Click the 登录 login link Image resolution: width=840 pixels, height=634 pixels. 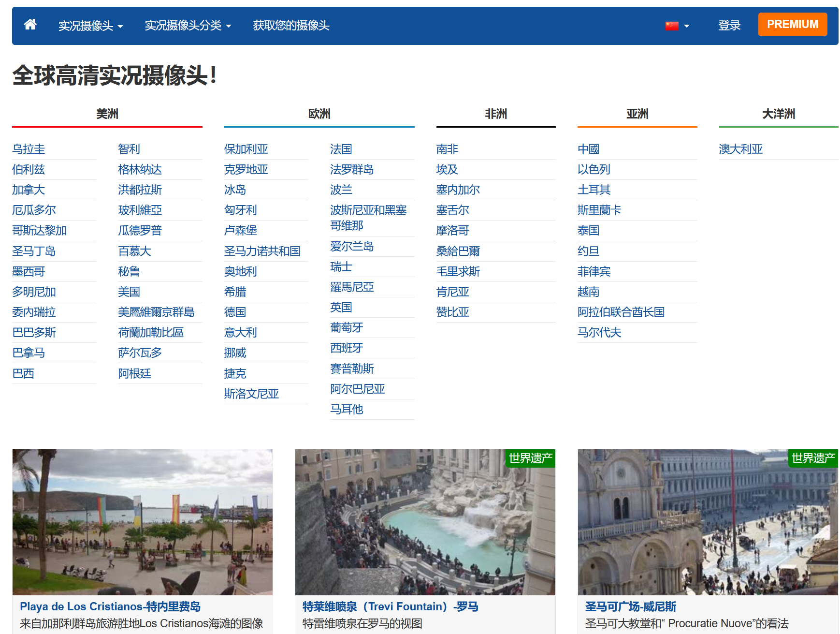point(729,26)
